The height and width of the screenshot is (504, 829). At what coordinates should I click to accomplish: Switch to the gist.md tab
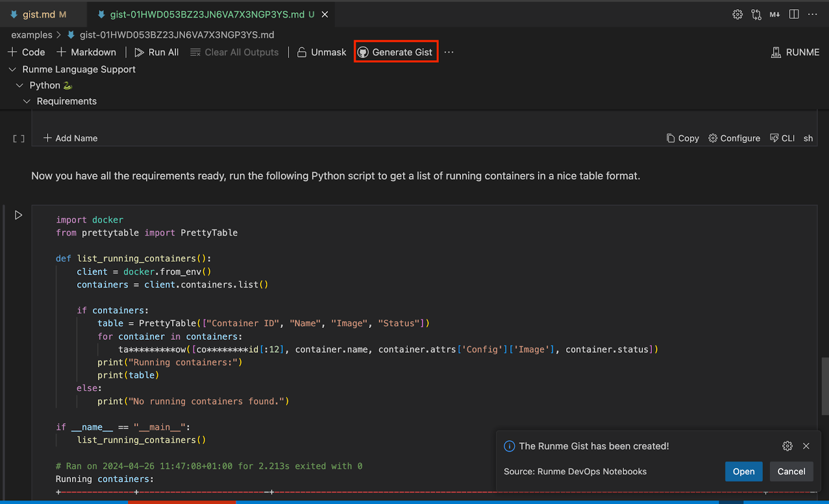coord(38,15)
